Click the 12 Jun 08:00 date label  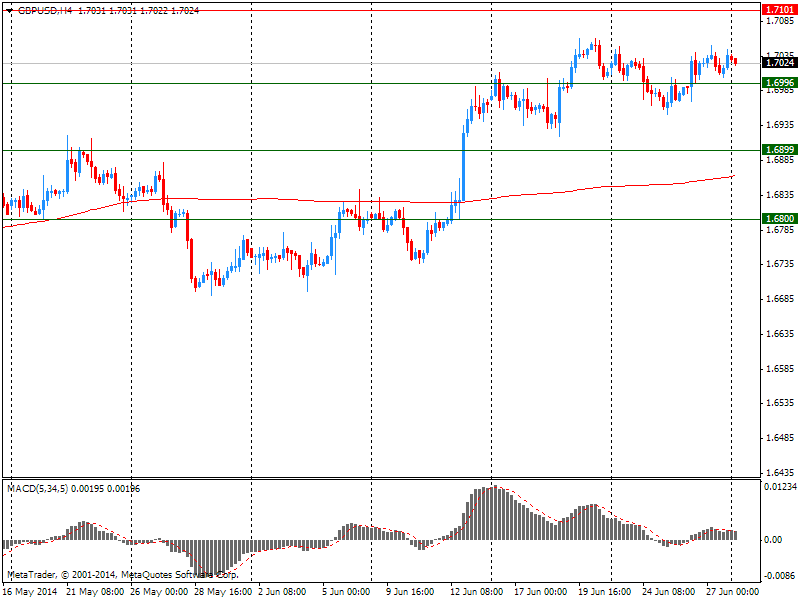point(477,592)
